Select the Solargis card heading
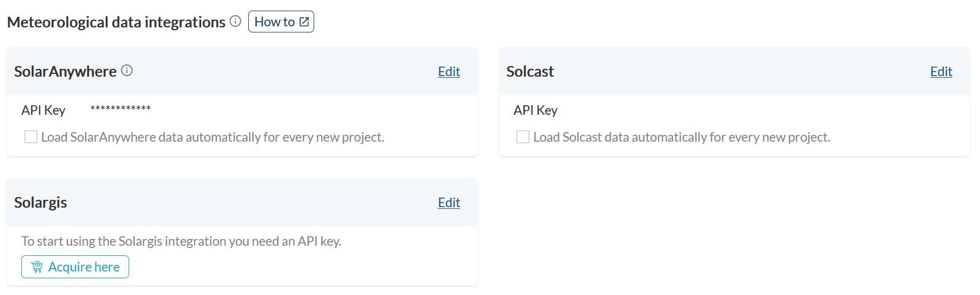This screenshot has height=295, width=980. click(40, 203)
